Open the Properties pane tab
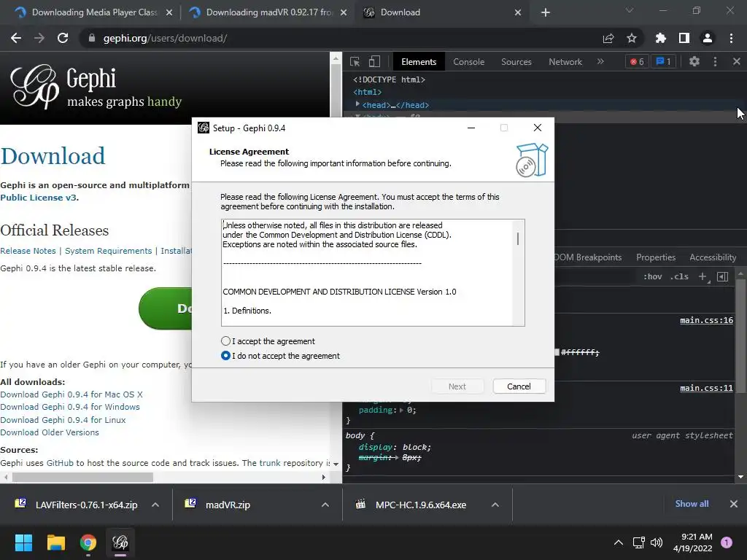 656,257
